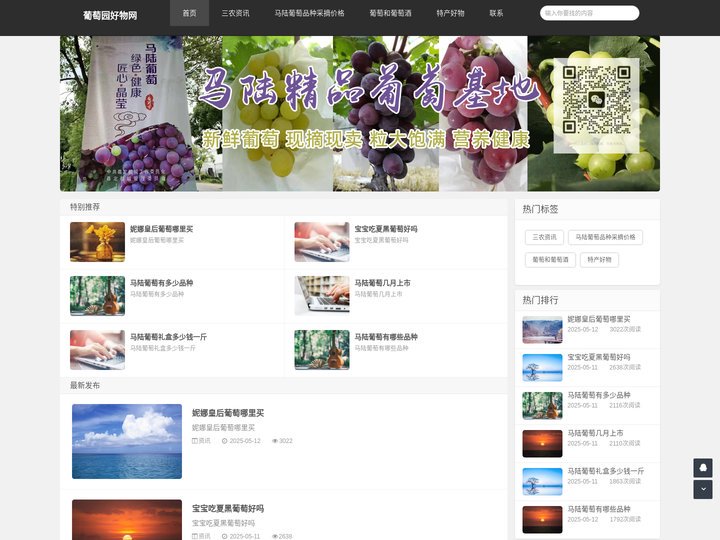Click laptop thumbnail beside recommended 马陆葡萄几月上市

pos(322,296)
